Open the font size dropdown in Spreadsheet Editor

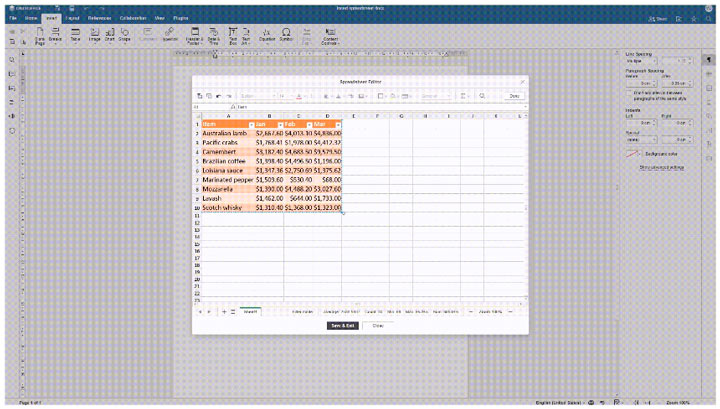285,96
